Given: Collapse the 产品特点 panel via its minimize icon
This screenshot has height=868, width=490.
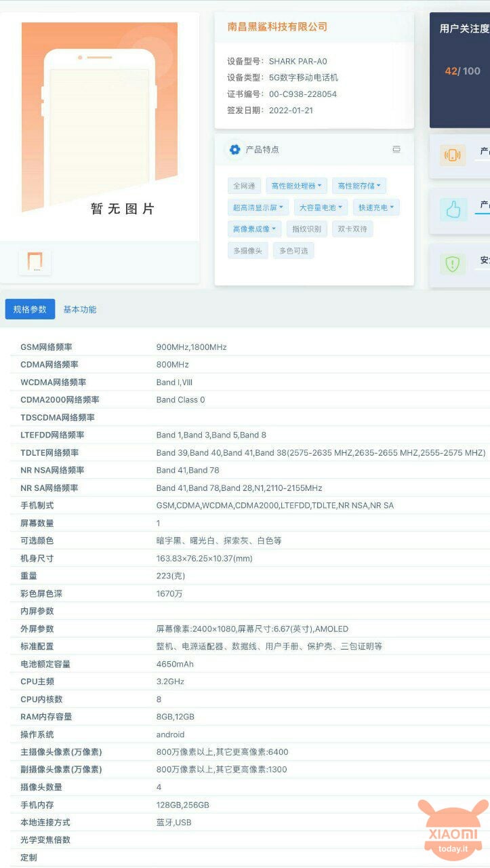Looking at the screenshot, I should [x=396, y=149].
